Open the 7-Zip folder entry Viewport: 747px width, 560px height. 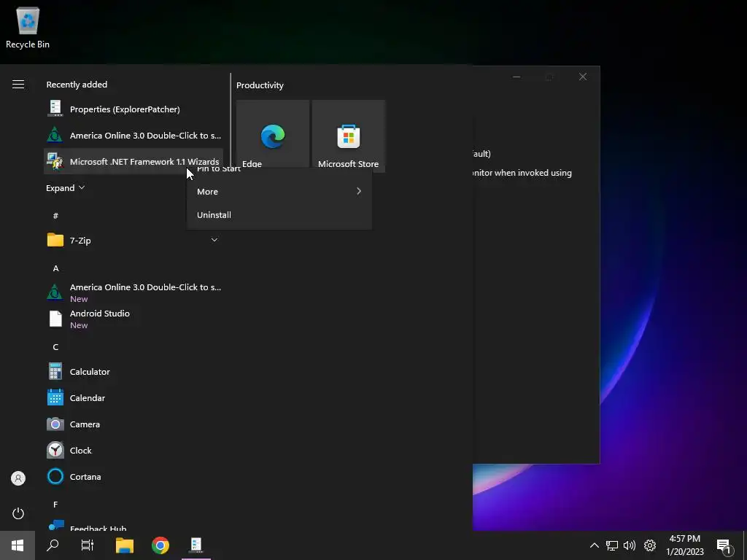(x=133, y=240)
